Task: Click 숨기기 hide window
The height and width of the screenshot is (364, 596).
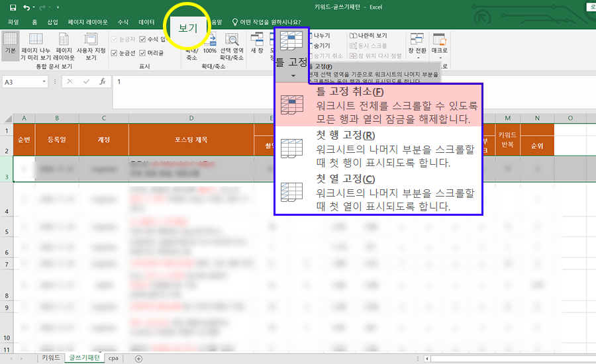Action: coord(321,46)
